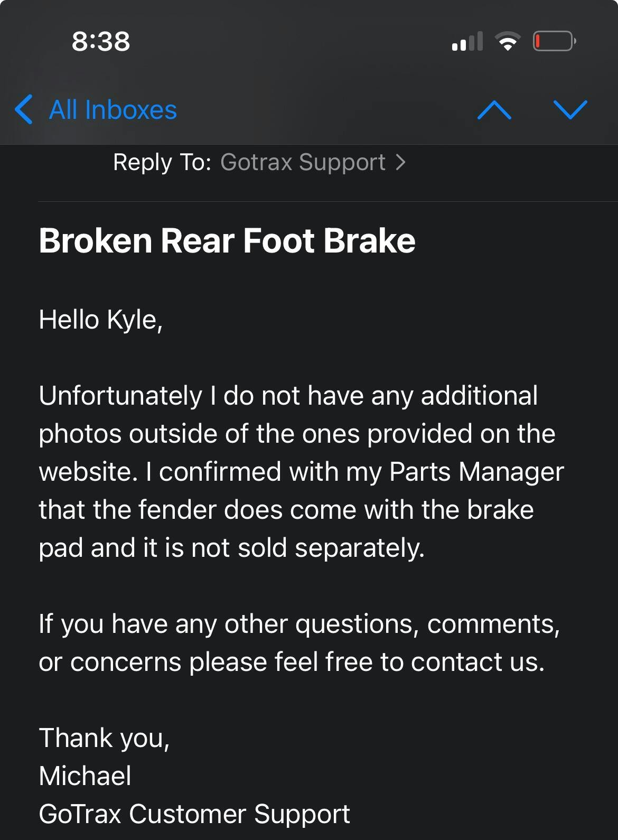Image resolution: width=618 pixels, height=840 pixels.
Task: Tap the Parts Manager text
Action: 476,472
